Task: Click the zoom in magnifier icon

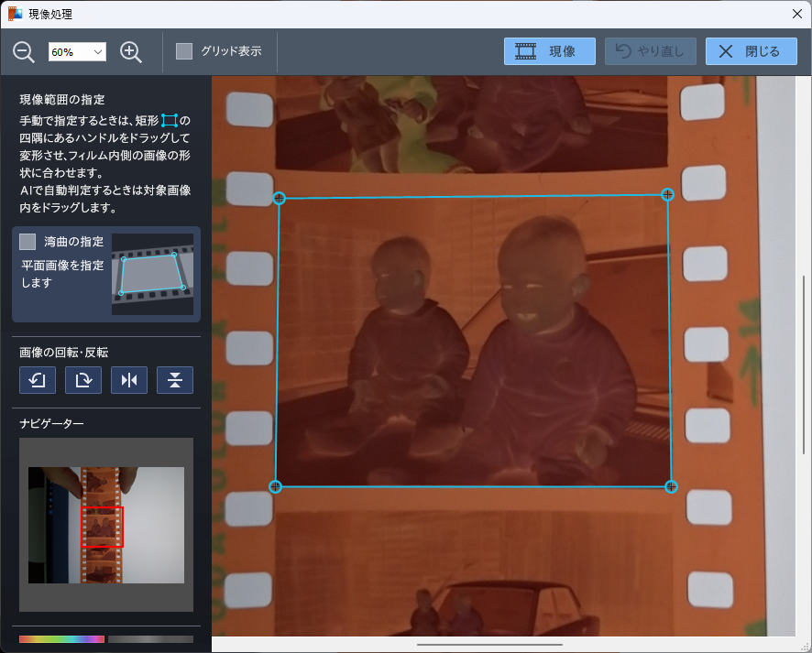Action: pos(131,52)
